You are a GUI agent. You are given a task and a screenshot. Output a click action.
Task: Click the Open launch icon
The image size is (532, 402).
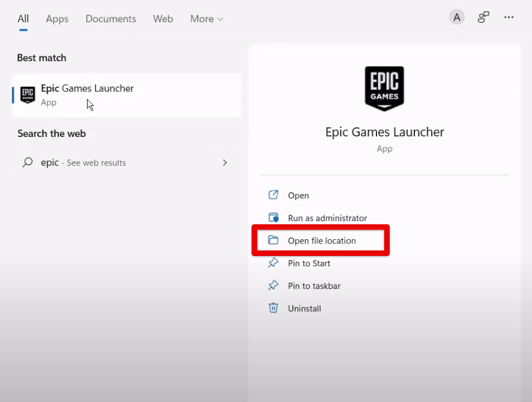click(x=273, y=195)
